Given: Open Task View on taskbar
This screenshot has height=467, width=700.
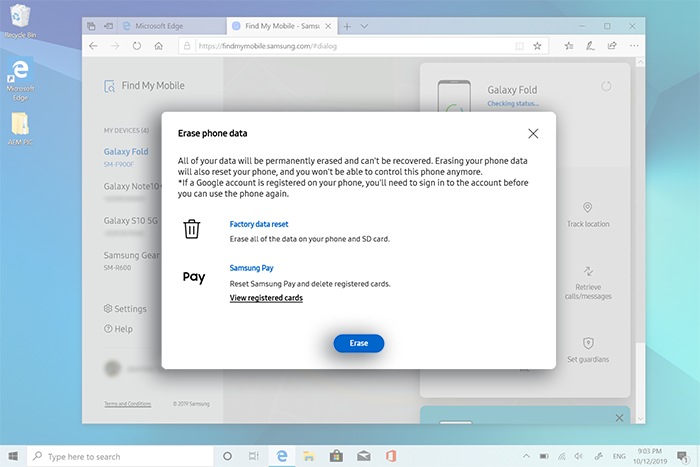Looking at the screenshot, I should click(x=254, y=456).
